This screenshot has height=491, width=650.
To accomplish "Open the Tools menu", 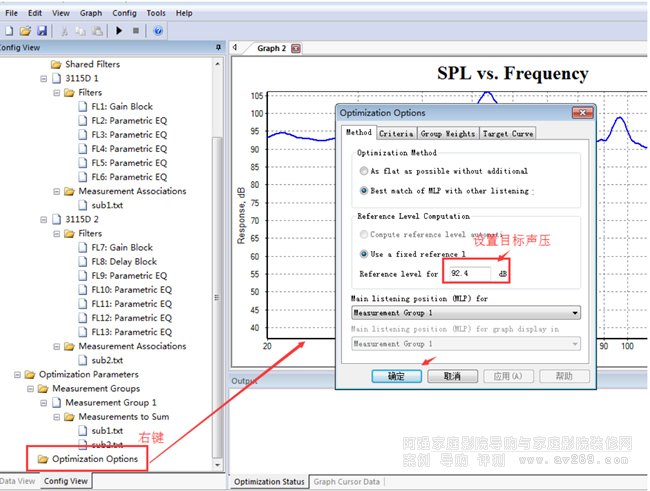I will (x=155, y=13).
